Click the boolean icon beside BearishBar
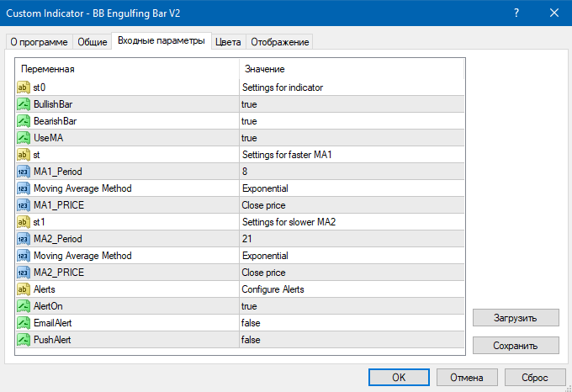Screen dimensions: 572x392 pyautogui.click(x=24, y=121)
